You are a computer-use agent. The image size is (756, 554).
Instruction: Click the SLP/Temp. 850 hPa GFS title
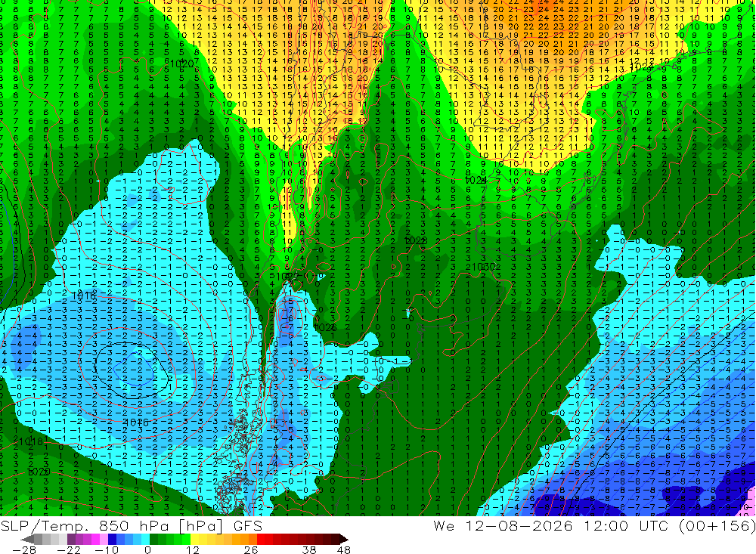point(131,525)
